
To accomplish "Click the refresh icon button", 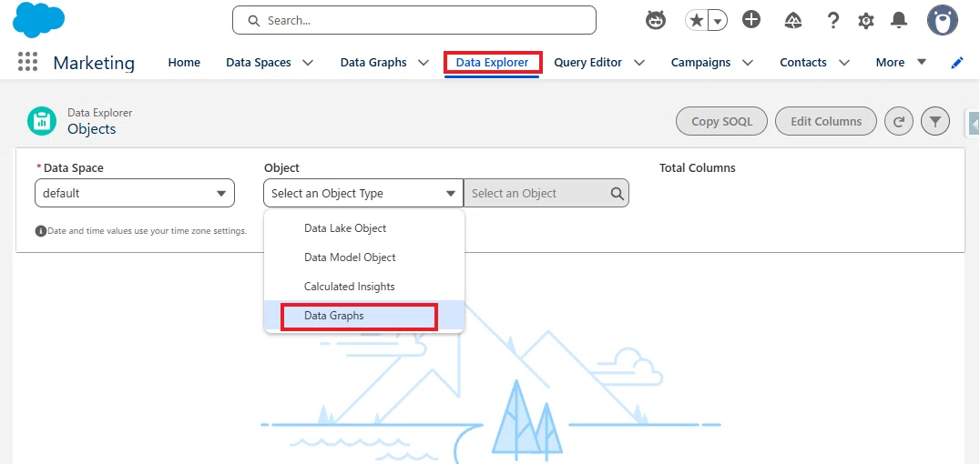I will (899, 121).
